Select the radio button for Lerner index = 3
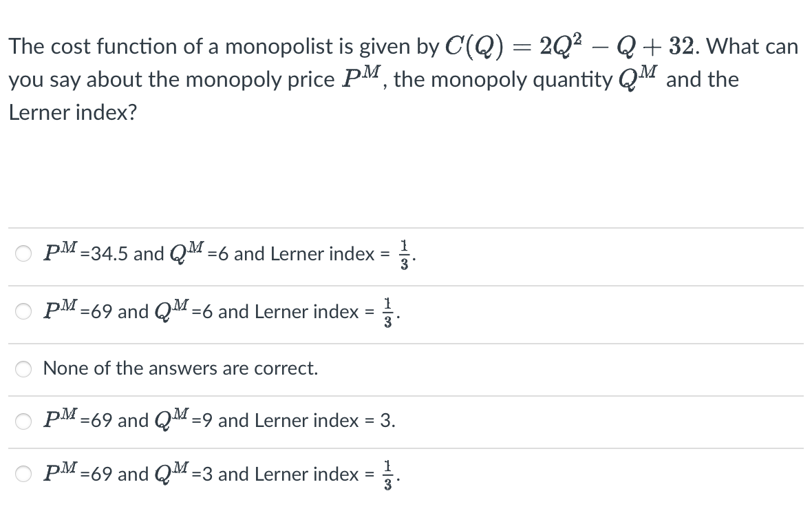This screenshot has width=812, height=511. coord(23,421)
